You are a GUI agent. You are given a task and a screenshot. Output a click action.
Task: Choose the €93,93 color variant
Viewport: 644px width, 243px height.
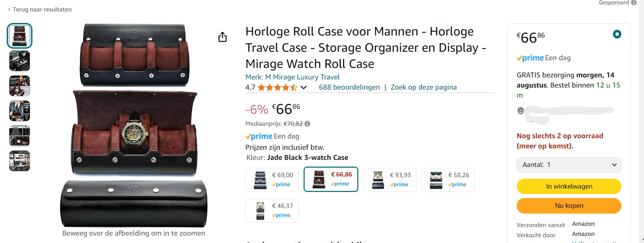pos(390,180)
